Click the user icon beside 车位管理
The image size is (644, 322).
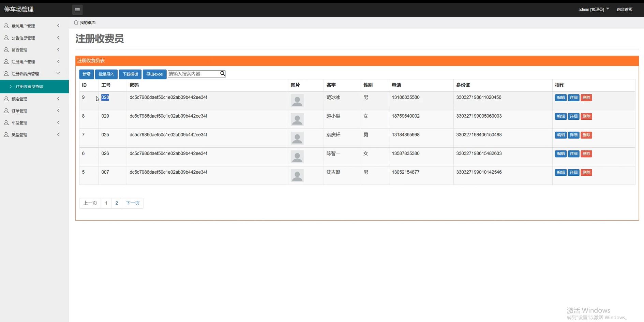(x=6, y=123)
